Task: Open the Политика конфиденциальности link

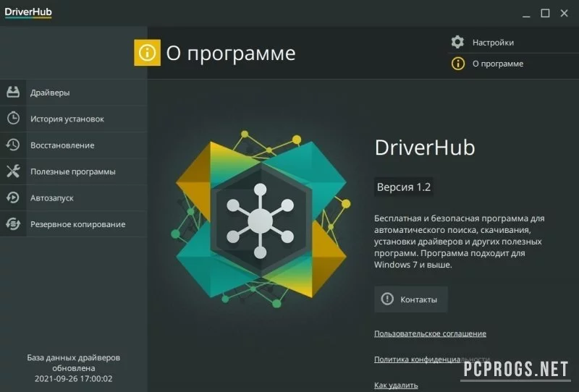Action: 432,359
